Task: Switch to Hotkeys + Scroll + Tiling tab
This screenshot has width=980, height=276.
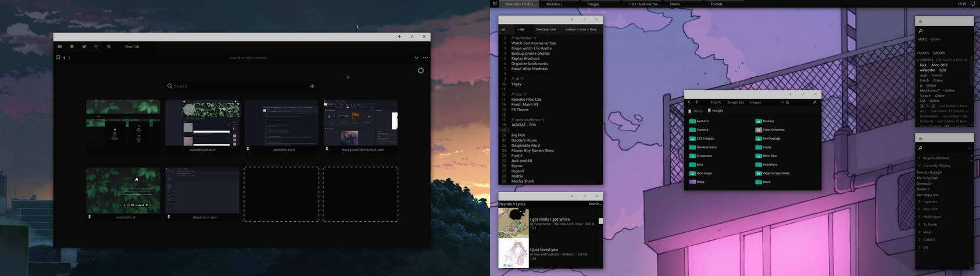Action: click(581, 29)
